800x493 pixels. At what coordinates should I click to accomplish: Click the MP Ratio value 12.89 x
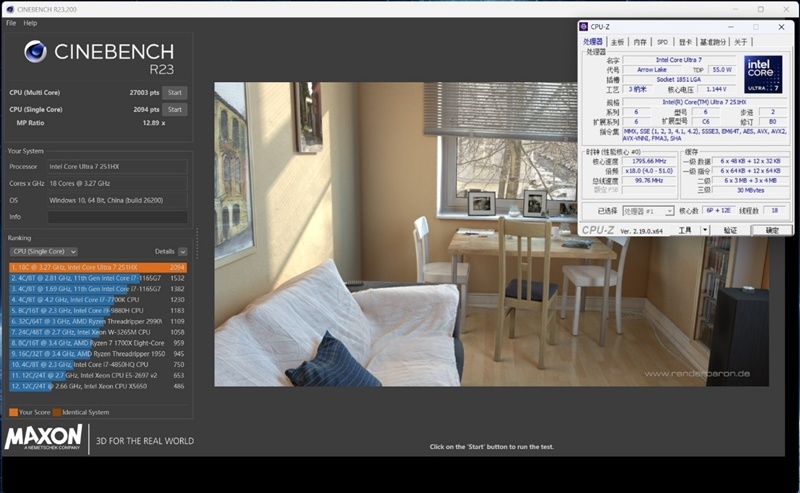(x=154, y=123)
